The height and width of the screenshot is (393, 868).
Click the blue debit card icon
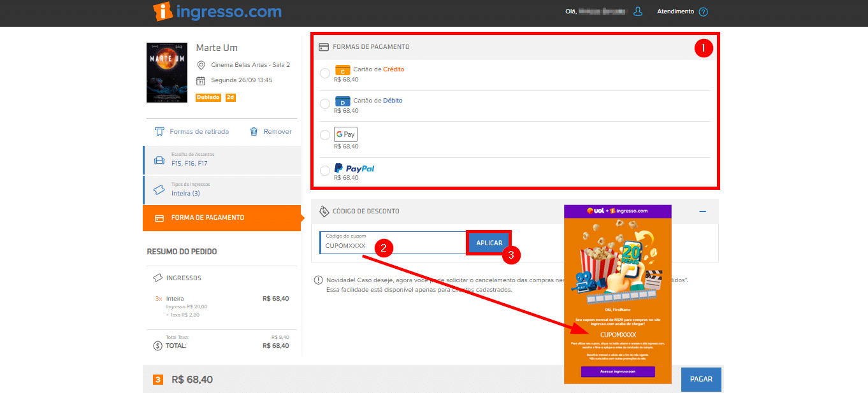pos(342,101)
